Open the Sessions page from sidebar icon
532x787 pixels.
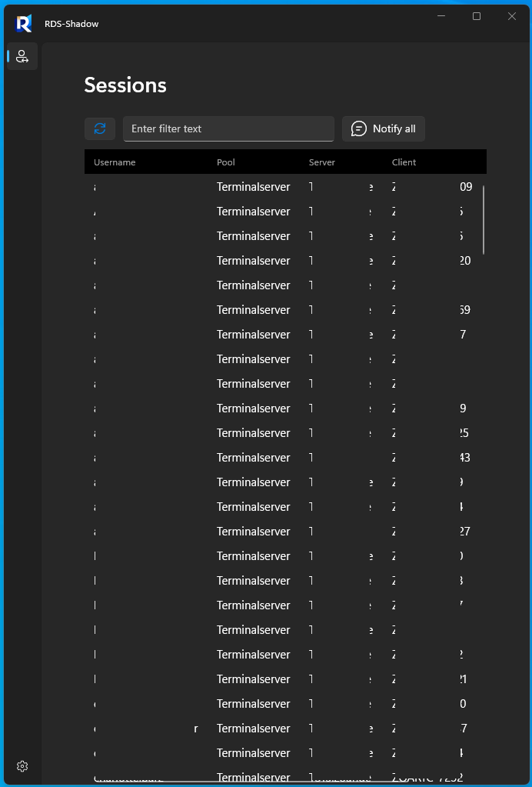22,56
